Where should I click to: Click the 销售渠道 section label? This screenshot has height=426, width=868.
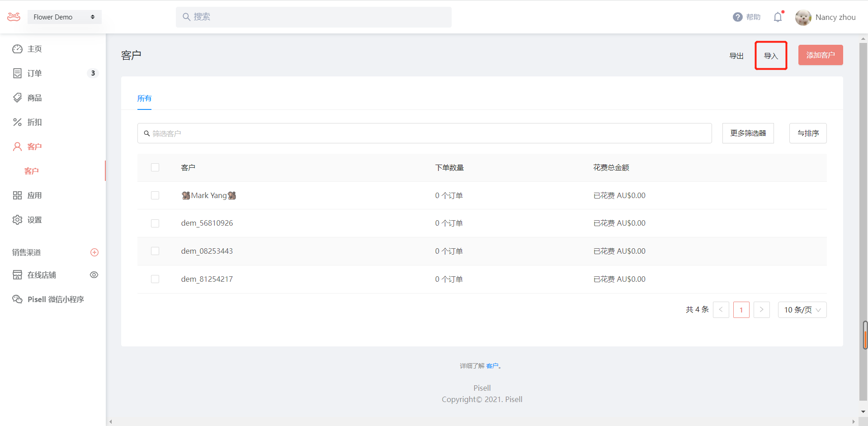(x=27, y=252)
